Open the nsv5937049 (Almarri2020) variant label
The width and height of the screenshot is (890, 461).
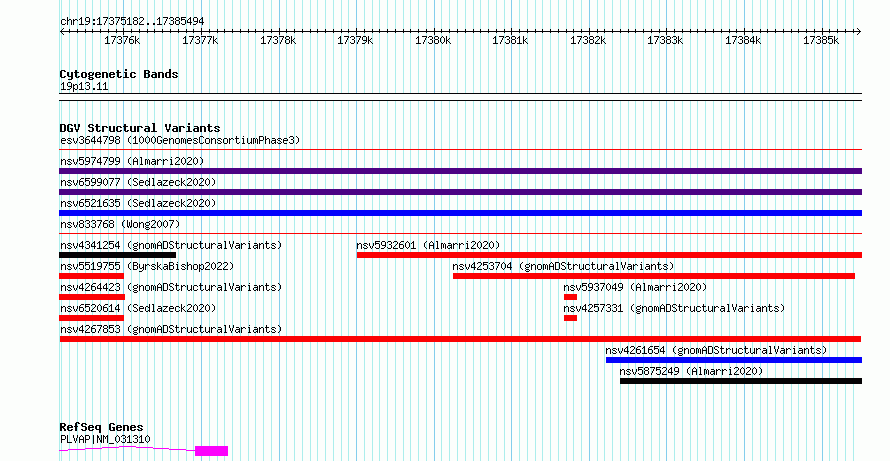[x=635, y=287]
